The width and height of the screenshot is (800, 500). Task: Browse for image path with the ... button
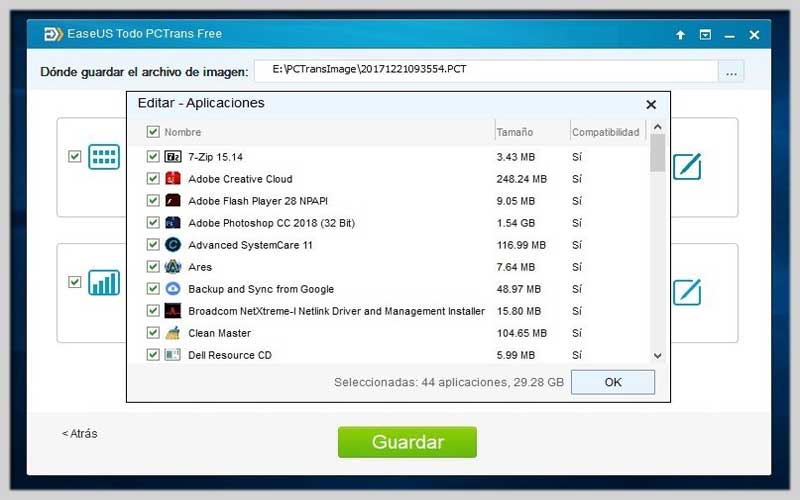731,71
